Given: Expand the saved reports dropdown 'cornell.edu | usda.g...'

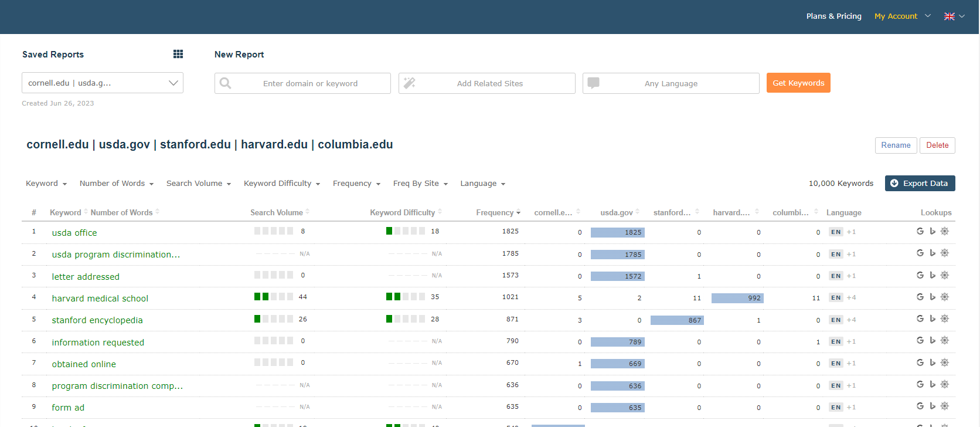Looking at the screenshot, I should [x=103, y=83].
